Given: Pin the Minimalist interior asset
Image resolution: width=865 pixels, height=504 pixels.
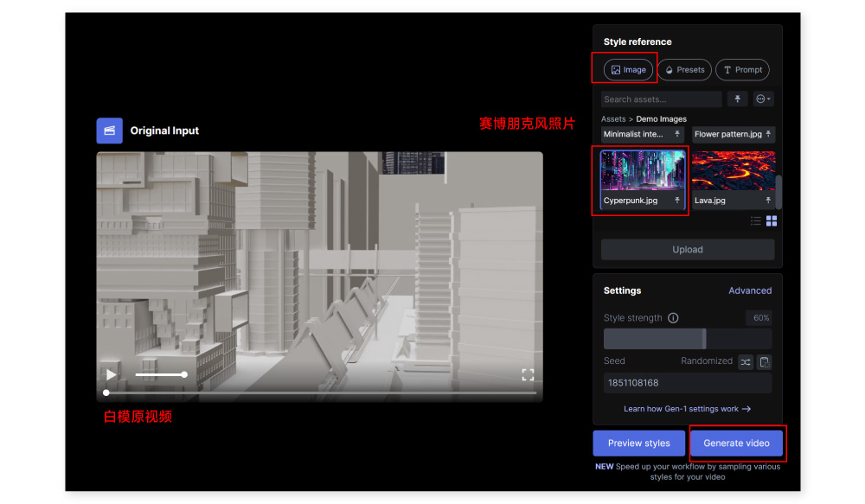Looking at the screenshot, I should [x=677, y=134].
